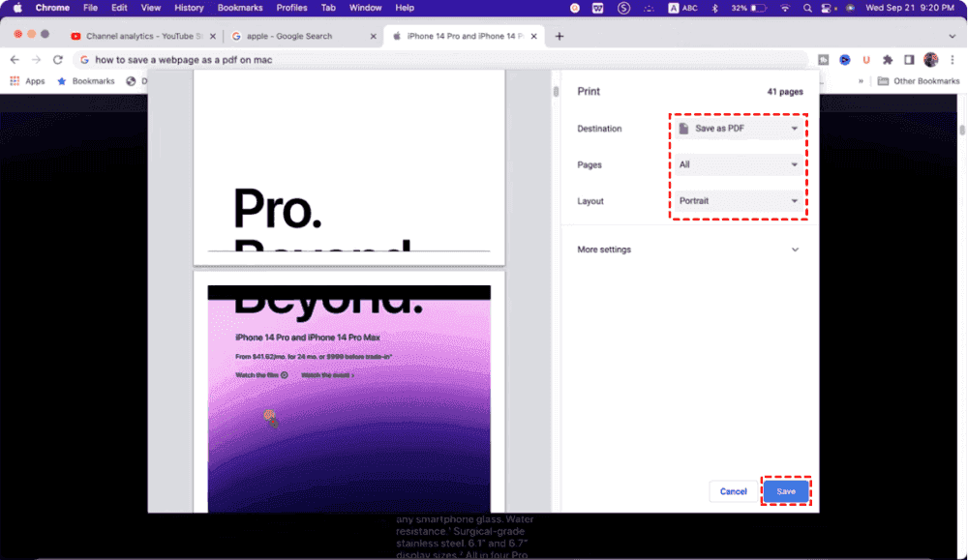Click the first preview page showing Pro.
968x560 pixels.
coord(349,167)
